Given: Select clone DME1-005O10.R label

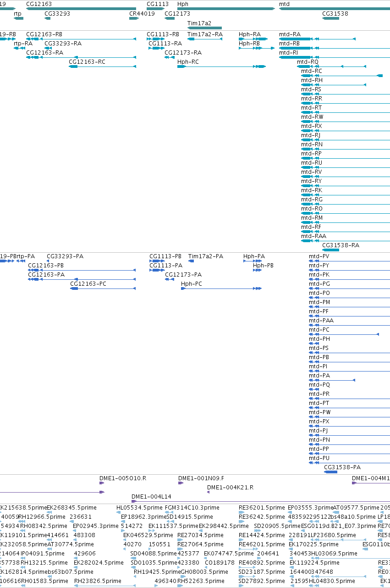Looking at the screenshot, I should [123, 478].
